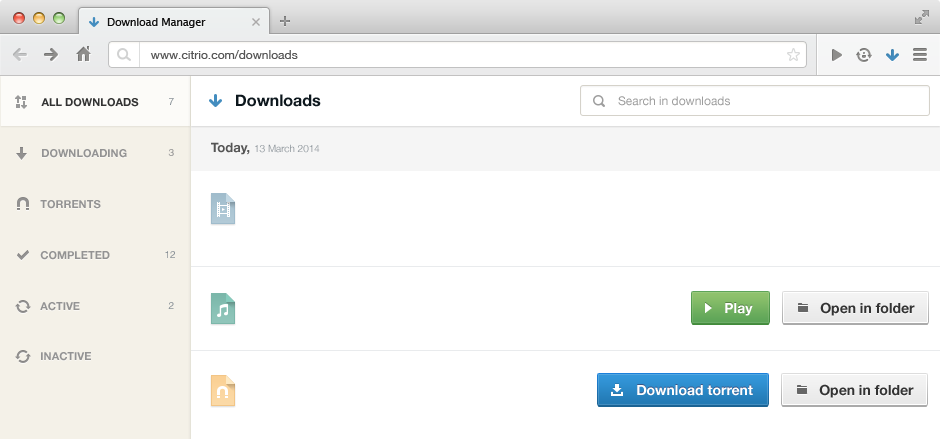This screenshot has height=439, width=940.
Task: Open the hamburger menu
Action: [x=920, y=55]
